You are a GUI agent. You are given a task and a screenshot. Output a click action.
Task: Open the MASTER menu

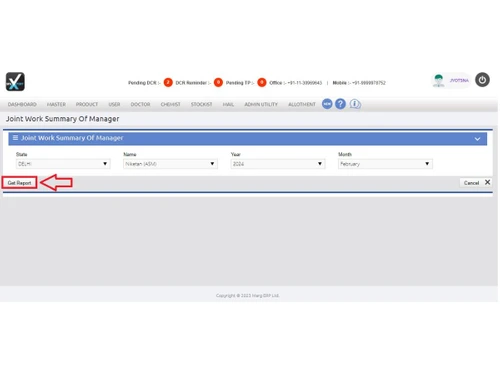[x=56, y=104]
